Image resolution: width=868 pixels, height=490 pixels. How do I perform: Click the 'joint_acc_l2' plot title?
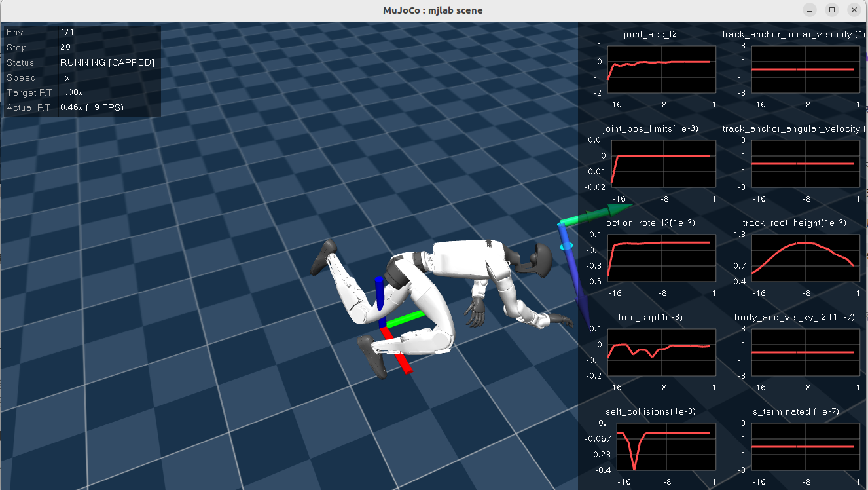point(650,34)
